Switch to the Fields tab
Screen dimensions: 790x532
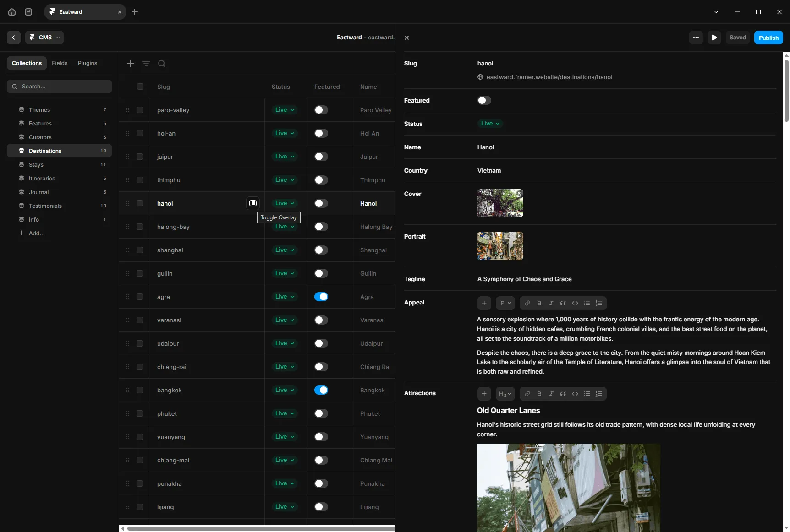pos(60,63)
